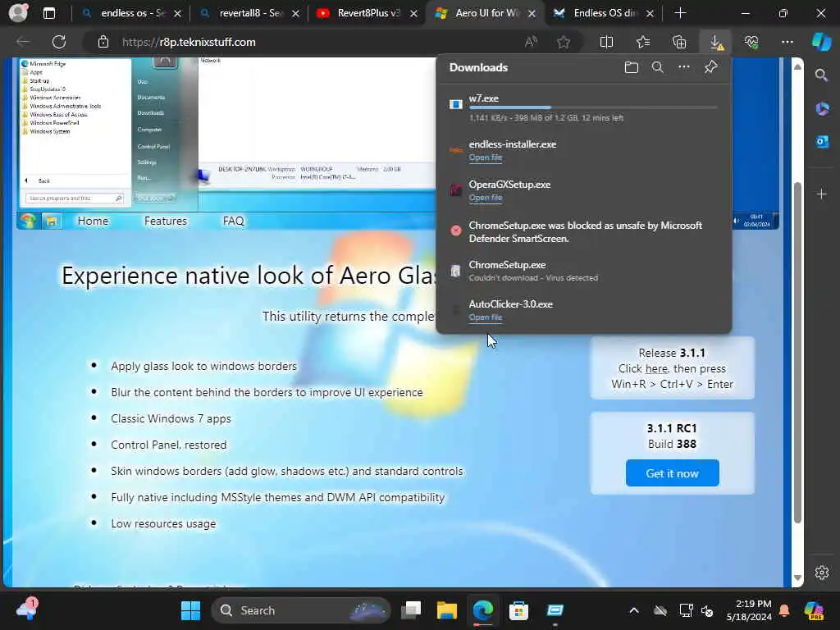Open OperaGXSetup.exe file link
The image size is (840, 630).
(486, 198)
